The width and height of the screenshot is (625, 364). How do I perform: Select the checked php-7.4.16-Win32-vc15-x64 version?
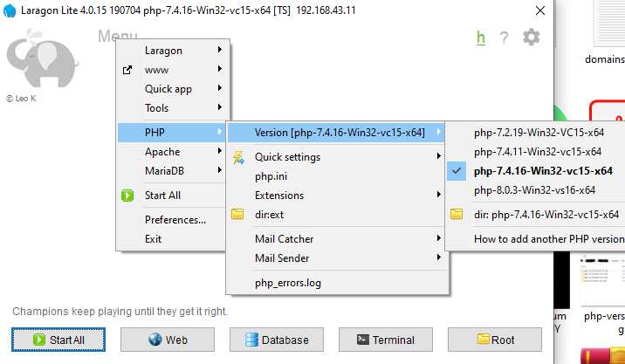pyautogui.click(x=543, y=170)
